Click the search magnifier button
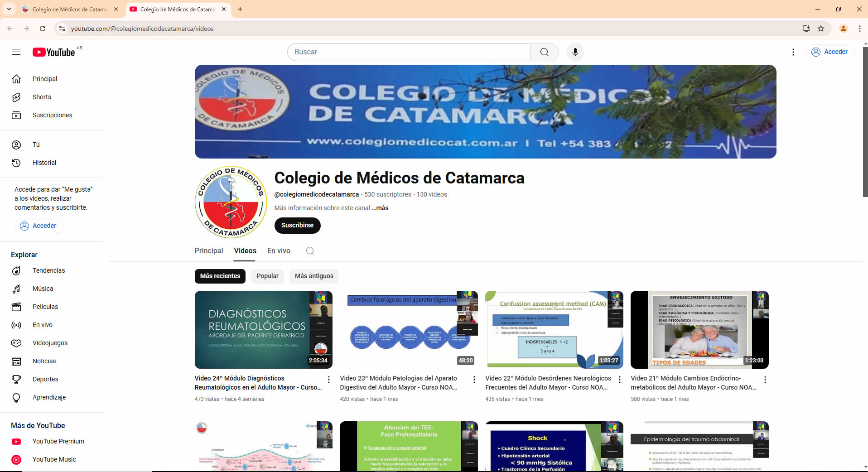Screen dimensions: 868x472 coord(544,52)
